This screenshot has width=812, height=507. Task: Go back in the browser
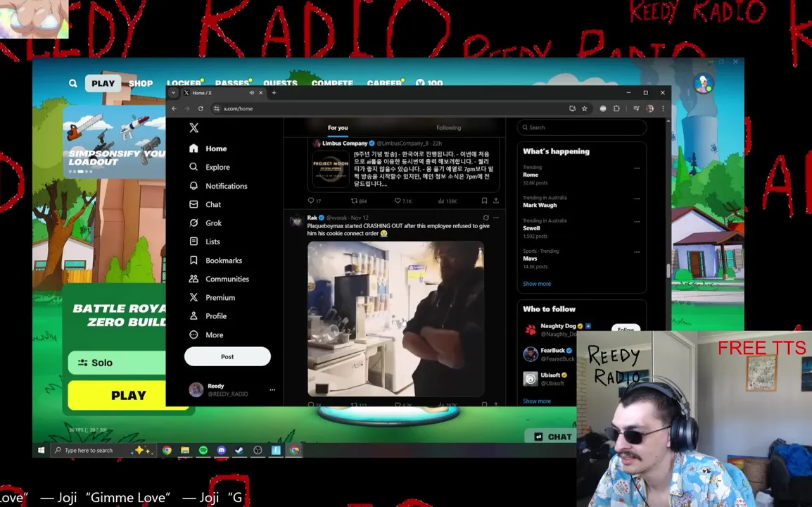(x=174, y=109)
